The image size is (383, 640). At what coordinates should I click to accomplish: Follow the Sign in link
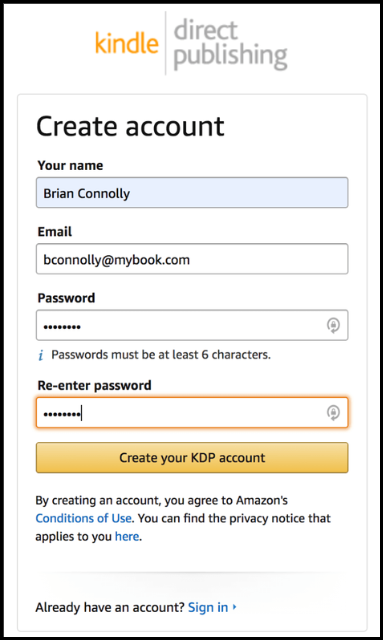point(208,607)
